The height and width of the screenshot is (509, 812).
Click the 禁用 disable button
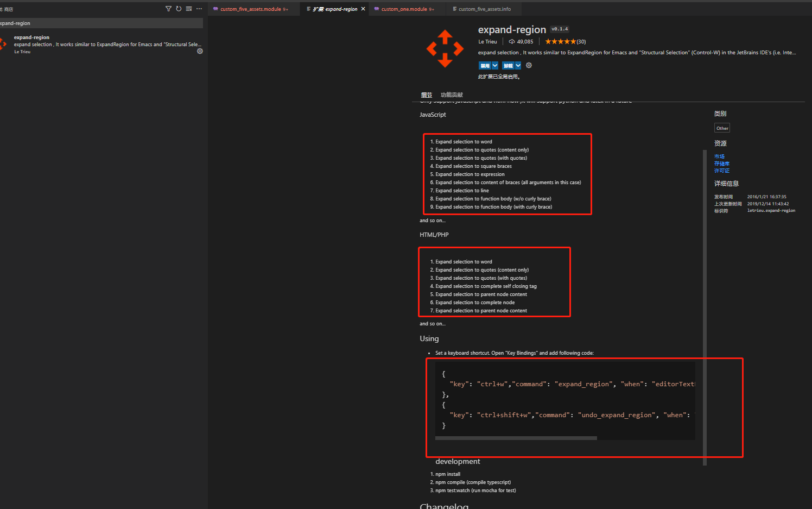point(485,65)
